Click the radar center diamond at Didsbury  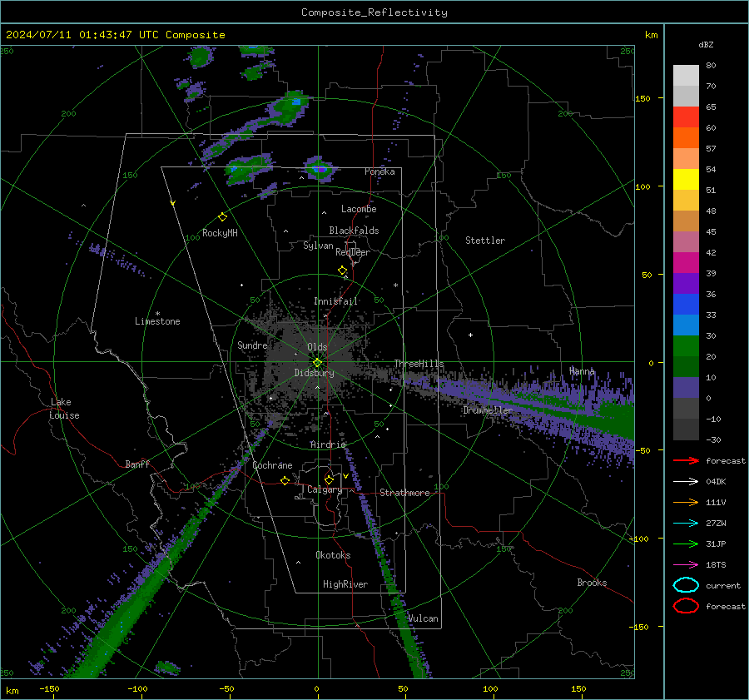[317, 363]
